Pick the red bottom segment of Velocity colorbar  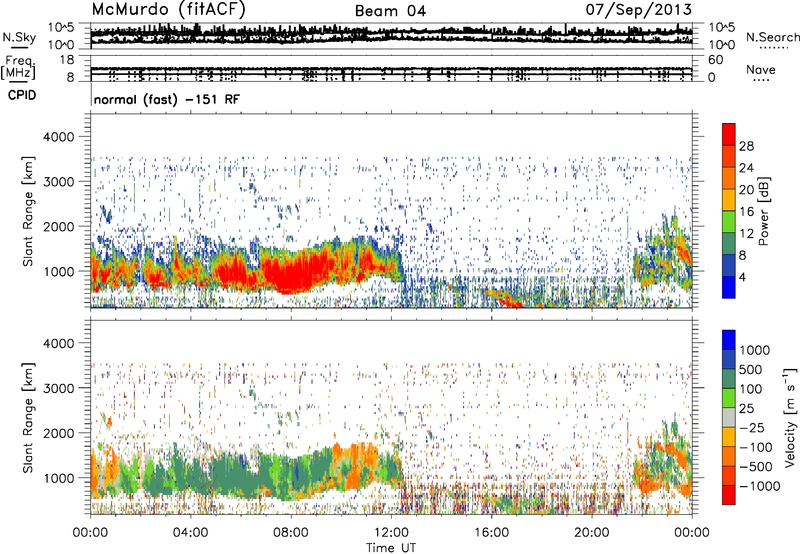point(729,495)
